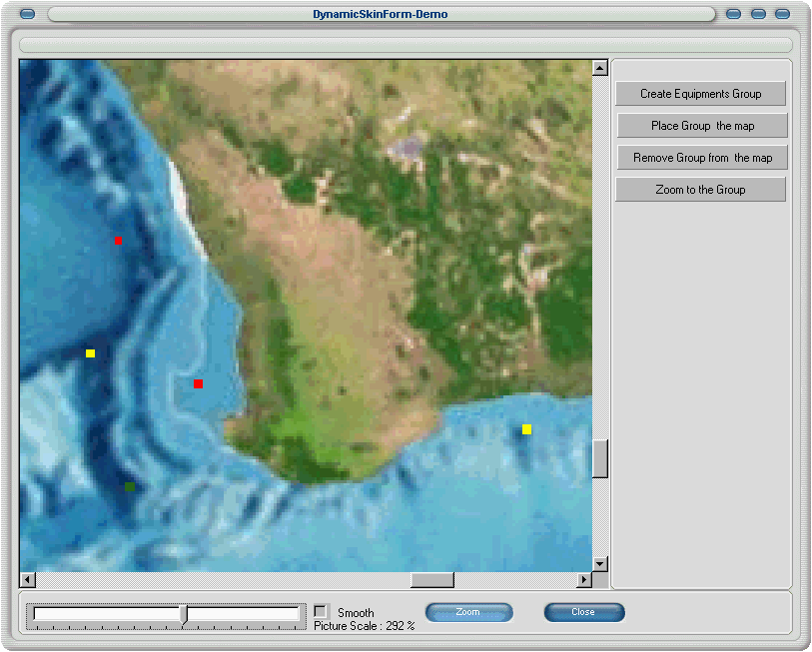Select the large red marker near the coastline

pyautogui.click(x=198, y=383)
